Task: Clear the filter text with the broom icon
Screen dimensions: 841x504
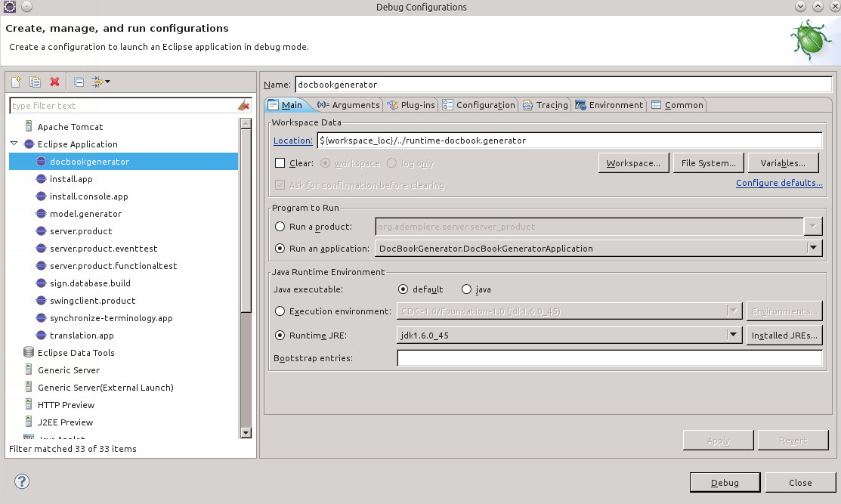Action: pyautogui.click(x=243, y=106)
